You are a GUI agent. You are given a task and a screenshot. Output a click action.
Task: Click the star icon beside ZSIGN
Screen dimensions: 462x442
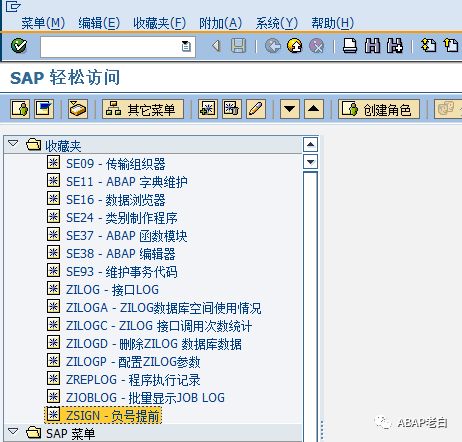53,415
